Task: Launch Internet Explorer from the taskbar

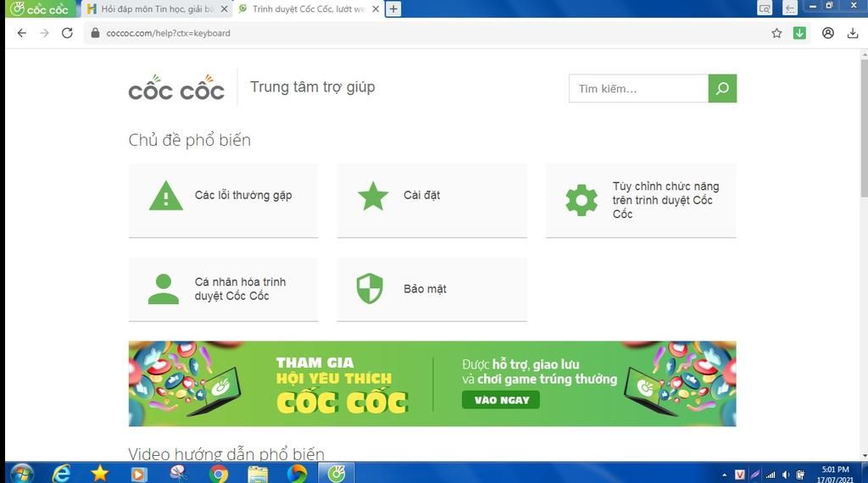Action: (61, 474)
